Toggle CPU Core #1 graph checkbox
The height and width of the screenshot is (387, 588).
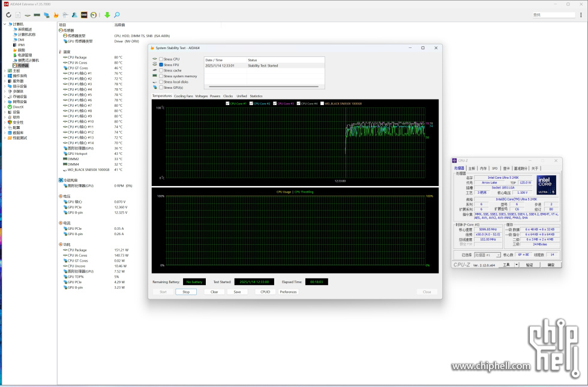(x=227, y=103)
